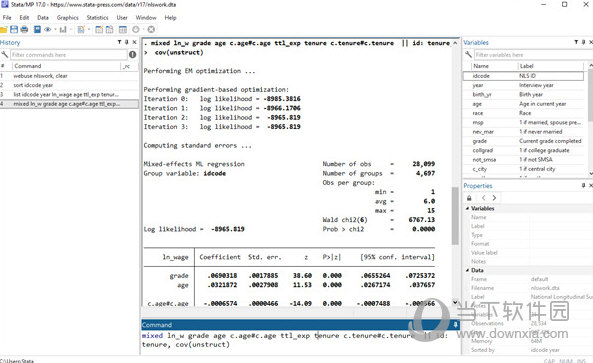This screenshot has height=363, width=593.
Task: Click the Results window scroll-down arrow
Action: 455,302
